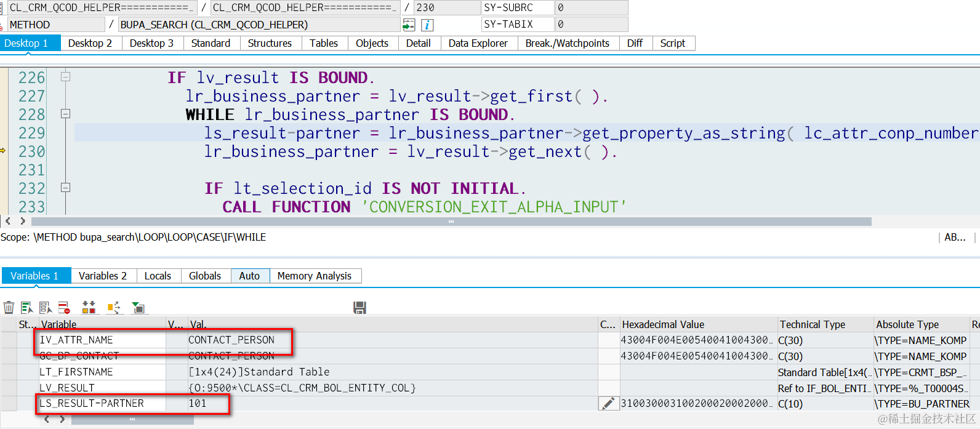Click the [1x4(24)]Standard Table value
The image size is (980, 429).
(259, 372)
